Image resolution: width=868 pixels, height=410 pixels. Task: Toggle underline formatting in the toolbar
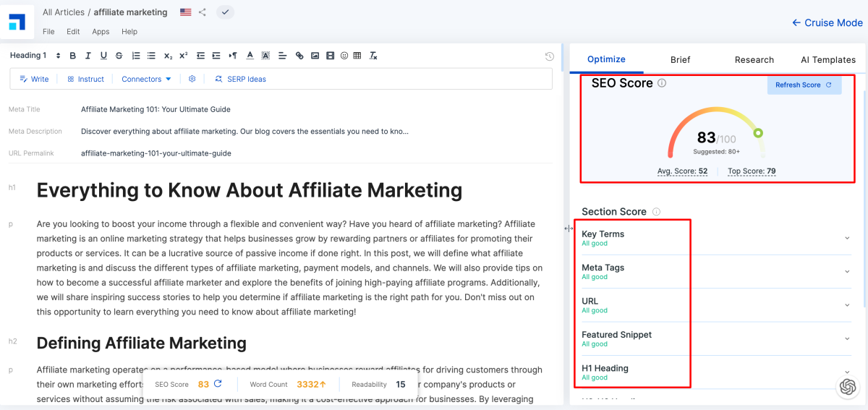[x=103, y=56]
